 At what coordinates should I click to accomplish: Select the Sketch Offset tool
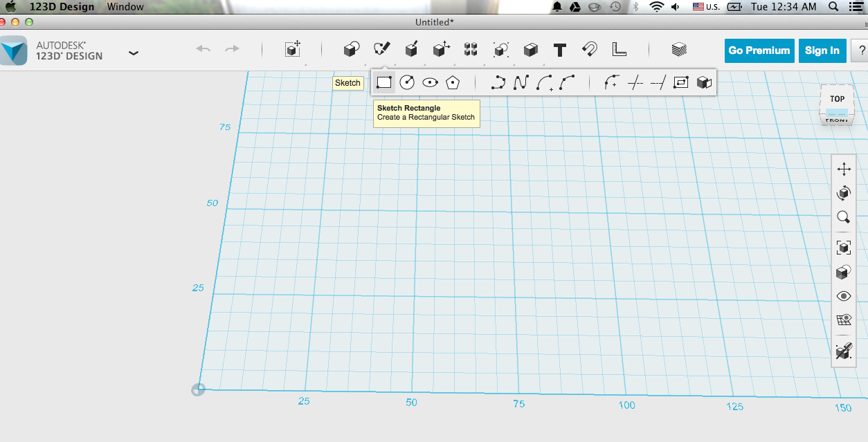681,83
